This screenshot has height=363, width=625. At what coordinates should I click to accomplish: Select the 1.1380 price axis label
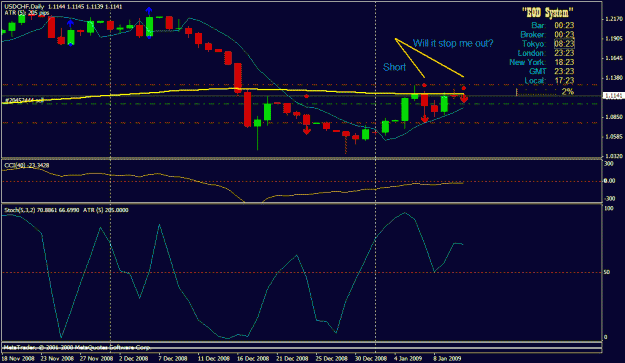pos(614,78)
